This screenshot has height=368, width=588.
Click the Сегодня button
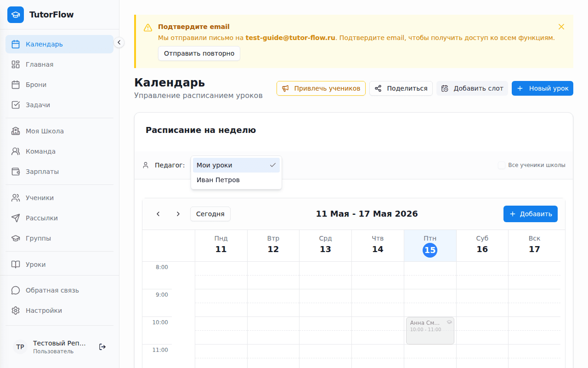210,214
